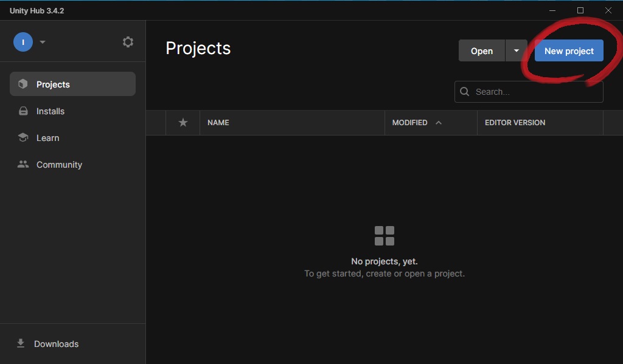
Task: Focus the project Search field
Action: click(529, 92)
